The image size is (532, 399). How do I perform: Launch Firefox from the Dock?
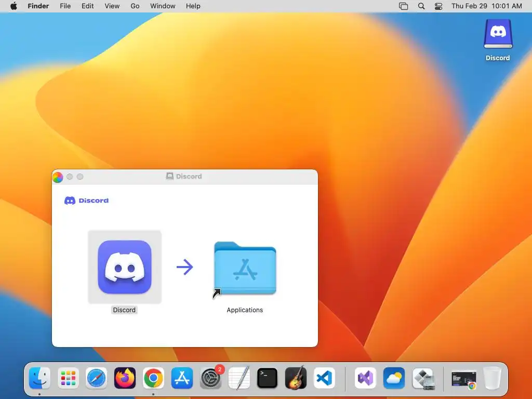pos(125,378)
